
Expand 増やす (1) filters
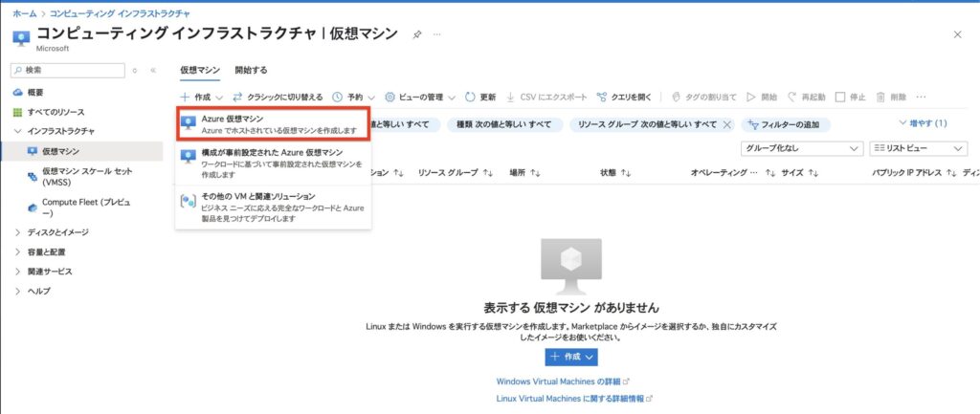[x=923, y=123]
